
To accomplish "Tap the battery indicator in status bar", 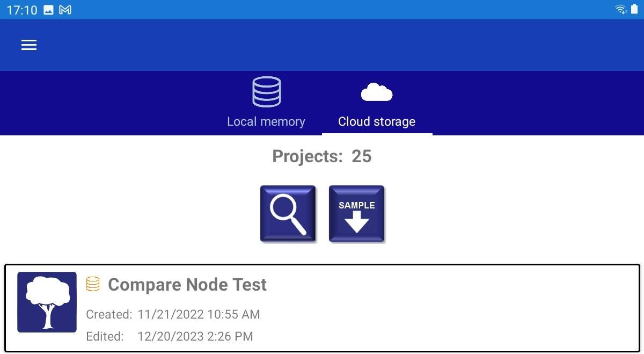I will (634, 9).
